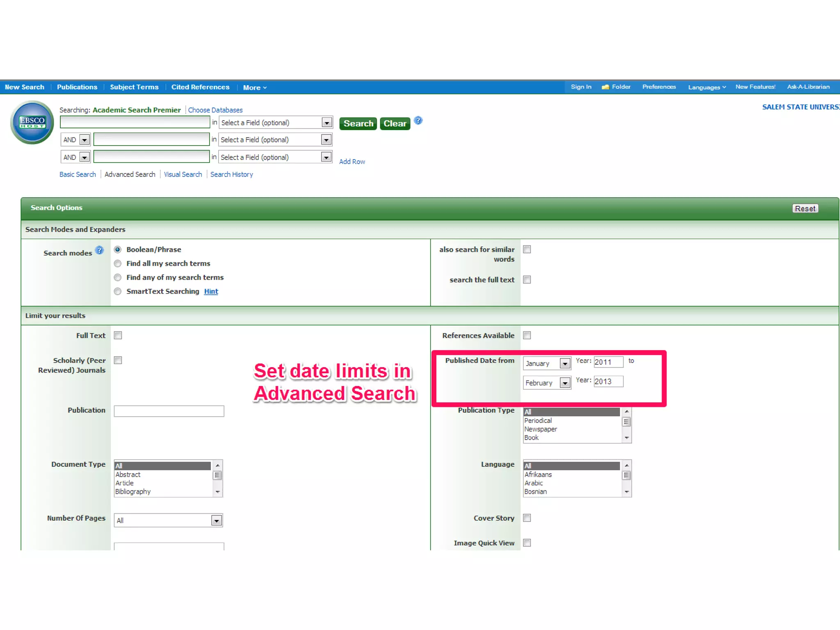This screenshot has width=840, height=630.
Task: Click the Publication text field
Action: (x=169, y=411)
